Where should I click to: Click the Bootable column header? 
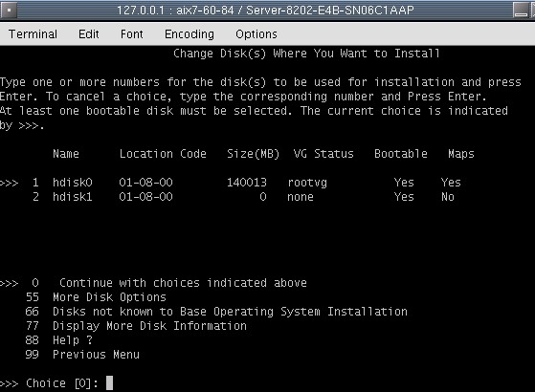(401, 154)
